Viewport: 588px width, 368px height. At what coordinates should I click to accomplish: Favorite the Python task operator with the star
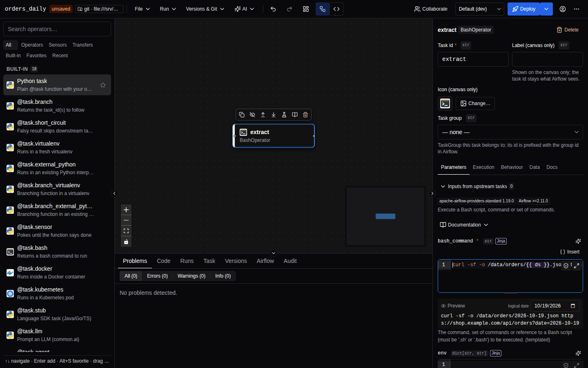[103, 85]
